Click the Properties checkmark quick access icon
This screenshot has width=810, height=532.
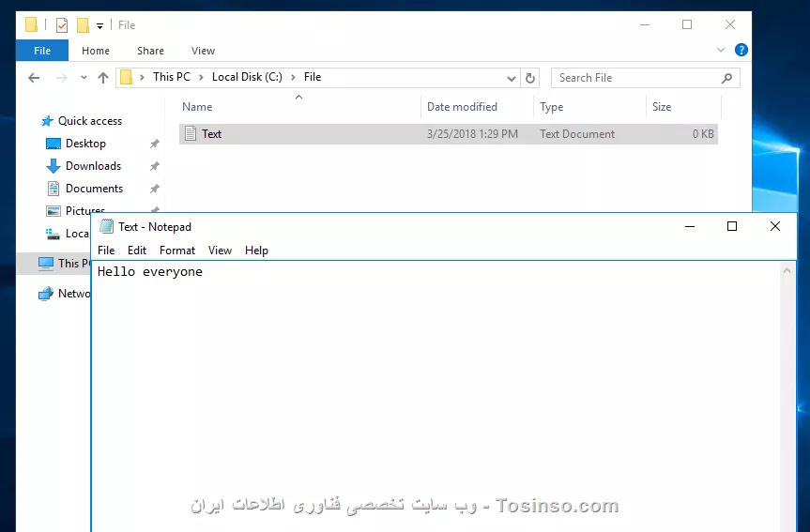pos(61,24)
